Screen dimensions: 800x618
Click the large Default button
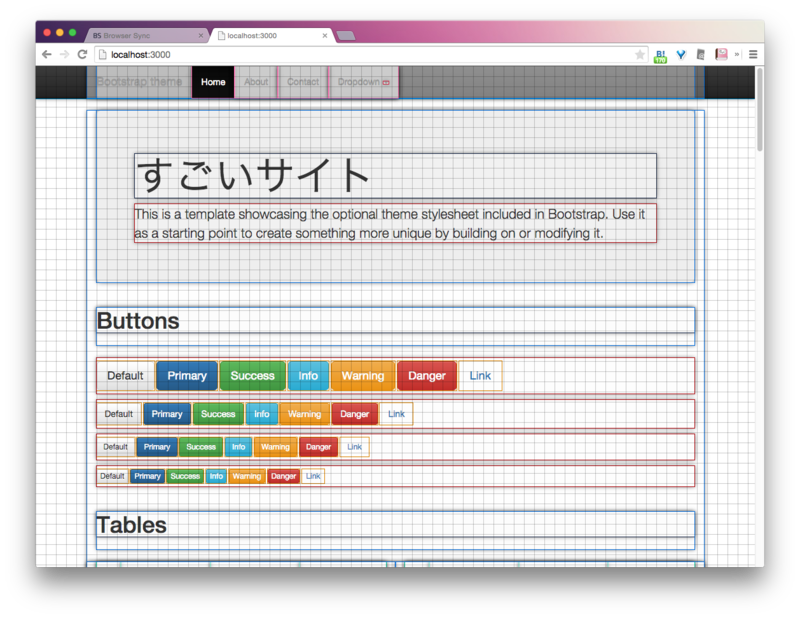click(x=126, y=376)
